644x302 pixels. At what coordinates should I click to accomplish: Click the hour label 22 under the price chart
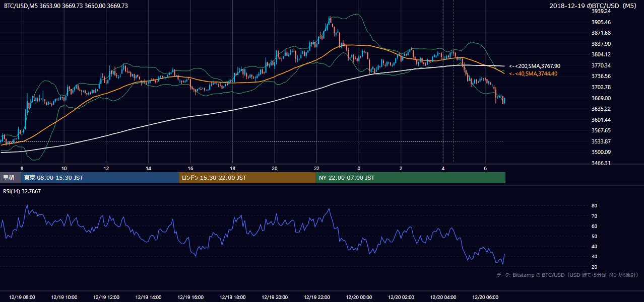coord(316,168)
